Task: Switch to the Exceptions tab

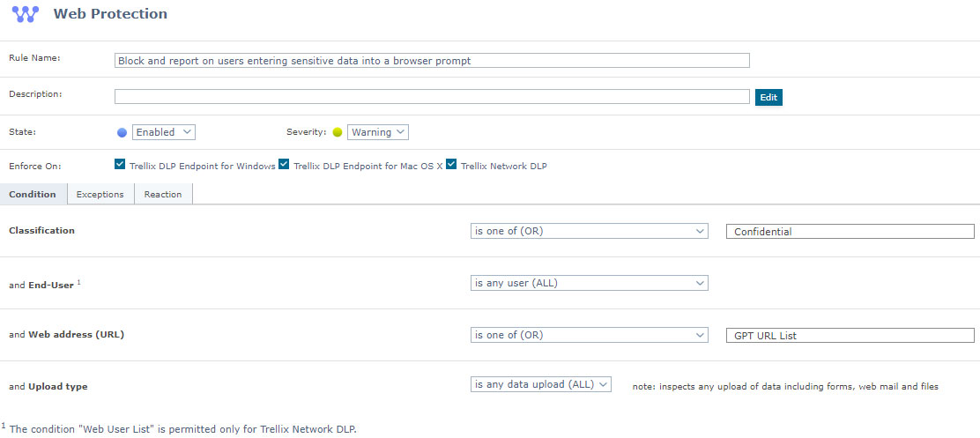Action: click(100, 194)
